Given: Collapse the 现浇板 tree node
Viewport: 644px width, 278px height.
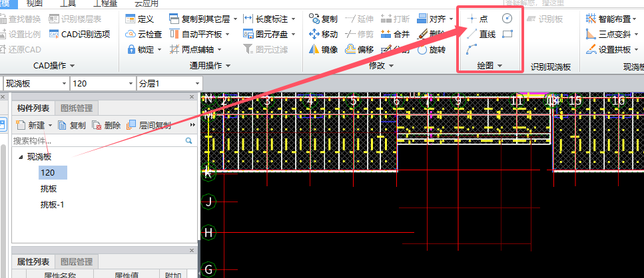Looking at the screenshot, I should [21, 157].
